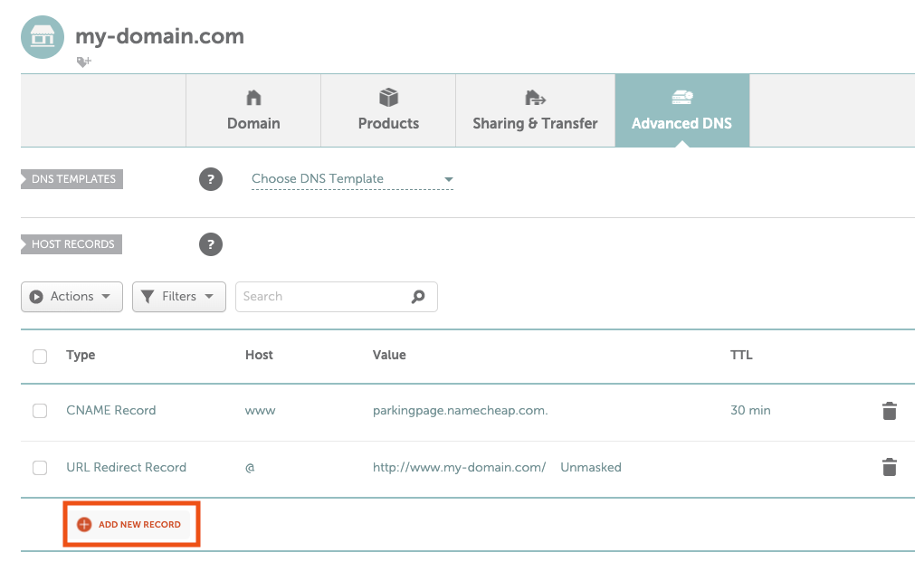The image size is (924, 562).
Task: Open the Filters dropdown menu
Action: click(178, 297)
